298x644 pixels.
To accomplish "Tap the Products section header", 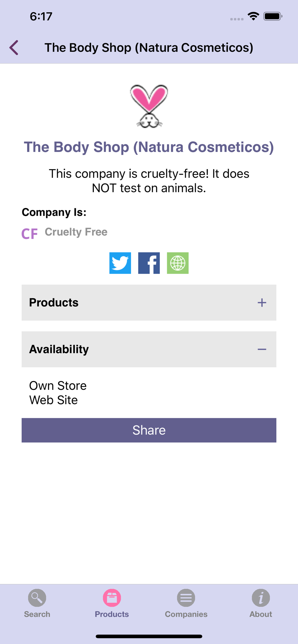I will [54, 303].
